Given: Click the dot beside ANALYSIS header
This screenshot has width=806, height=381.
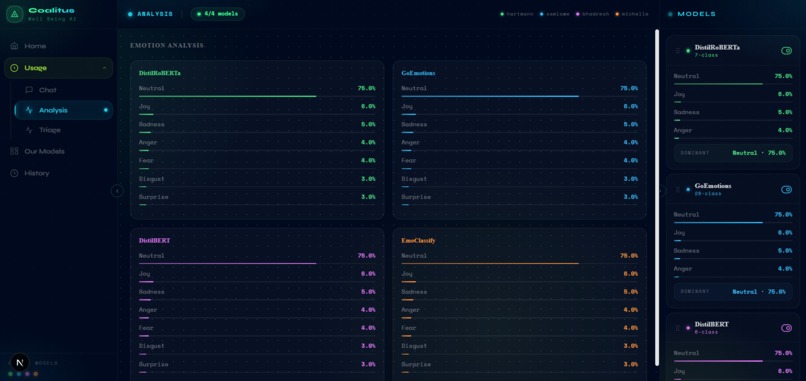Looking at the screenshot, I should point(130,14).
